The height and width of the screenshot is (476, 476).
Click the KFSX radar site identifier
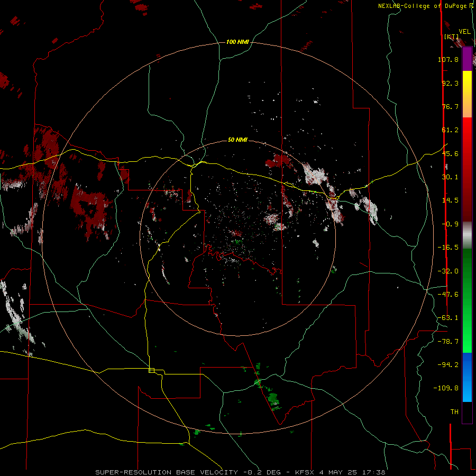307,472
